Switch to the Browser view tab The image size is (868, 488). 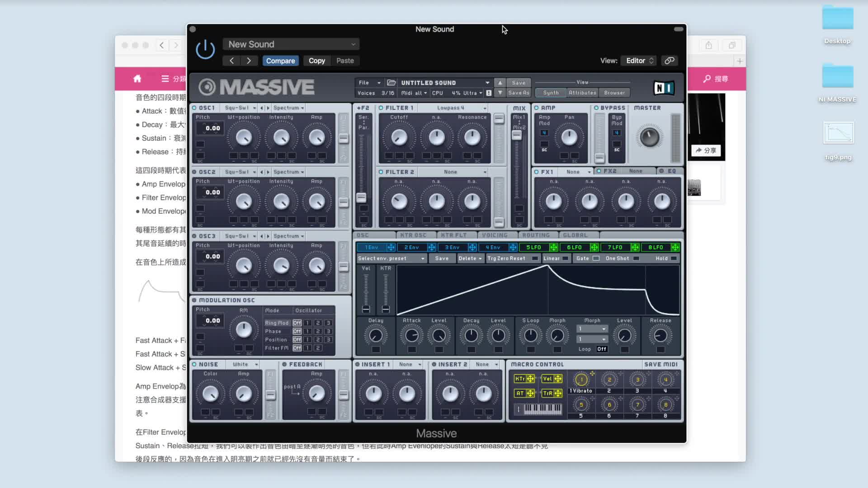(x=614, y=93)
